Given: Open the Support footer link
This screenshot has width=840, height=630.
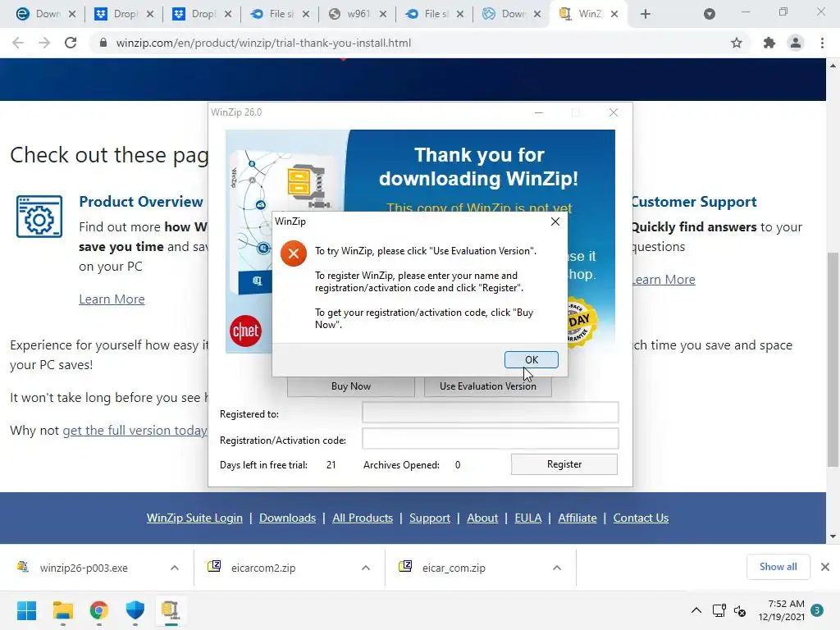Looking at the screenshot, I should [430, 518].
